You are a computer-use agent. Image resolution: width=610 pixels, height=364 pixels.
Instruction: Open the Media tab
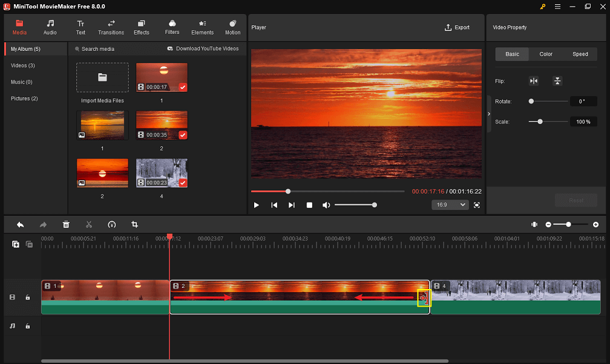19,28
